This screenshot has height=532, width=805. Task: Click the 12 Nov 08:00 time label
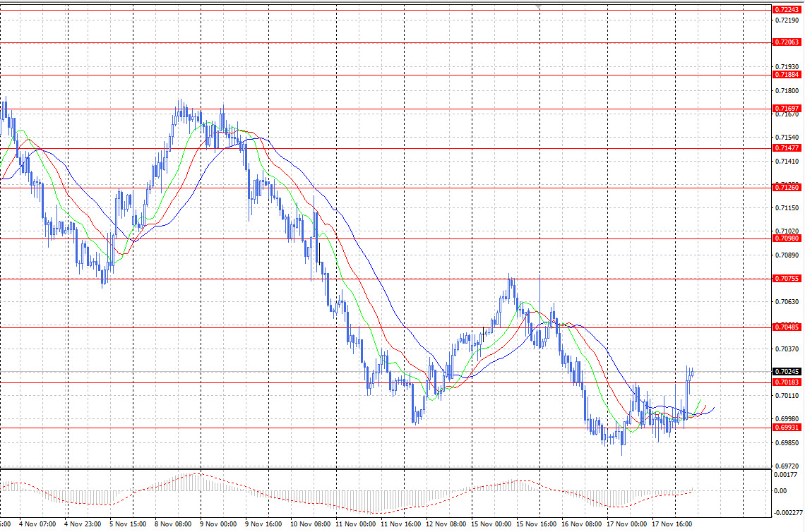(446, 524)
